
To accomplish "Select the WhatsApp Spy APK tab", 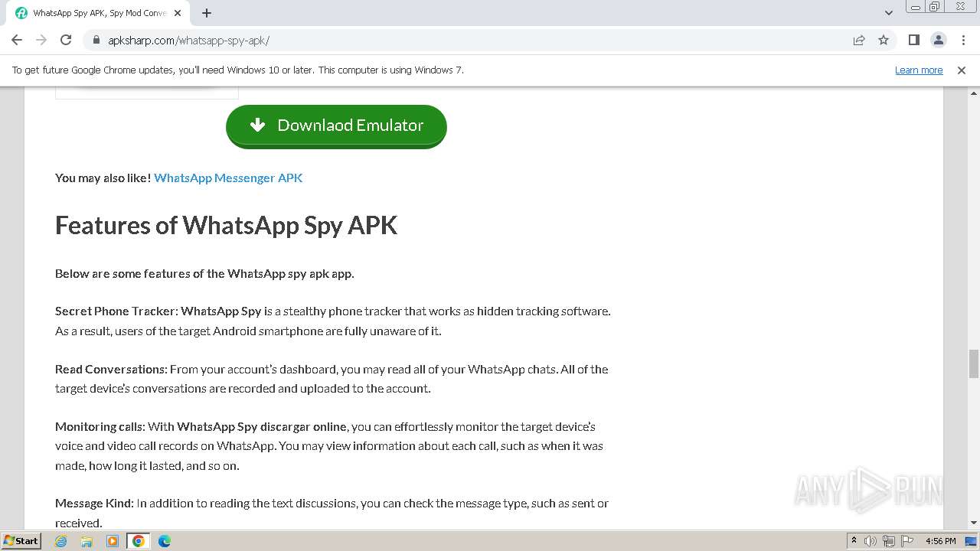I will tap(100, 13).
